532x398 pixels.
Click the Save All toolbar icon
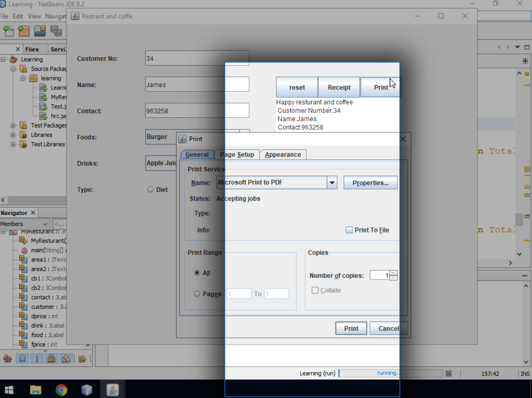tap(56, 31)
